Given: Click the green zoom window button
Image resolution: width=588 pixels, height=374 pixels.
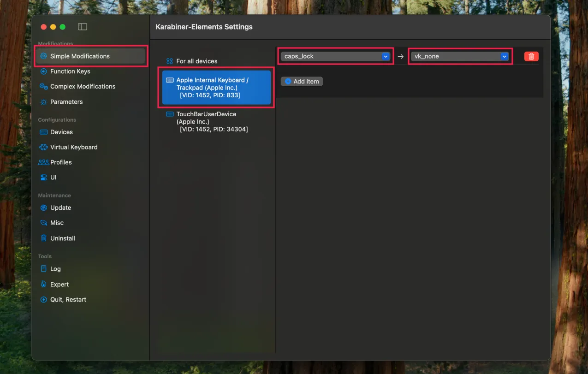Looking at the screenshot, I should pyautogui.click(x=63, y=27).
